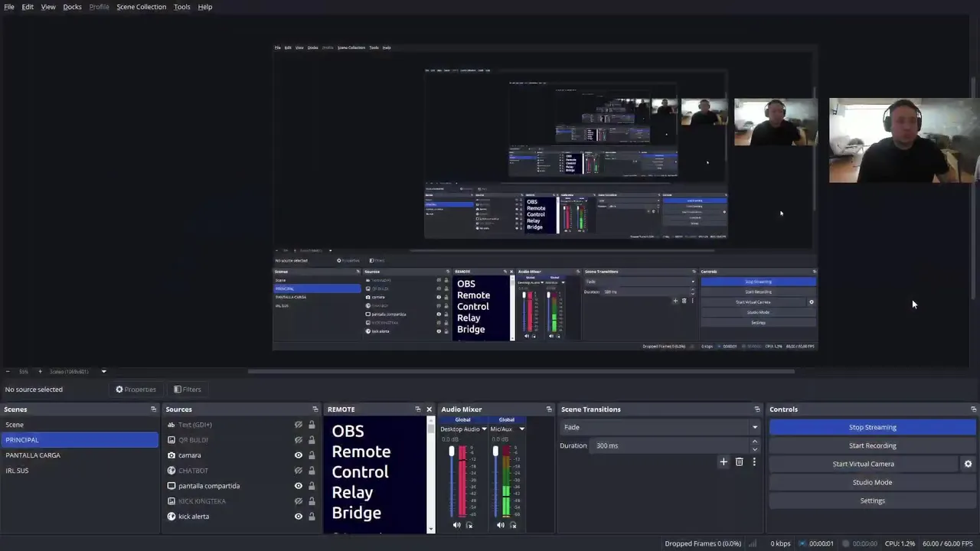Hide the kick alerta source
The image size is (980, 551).
pos(299,517)
